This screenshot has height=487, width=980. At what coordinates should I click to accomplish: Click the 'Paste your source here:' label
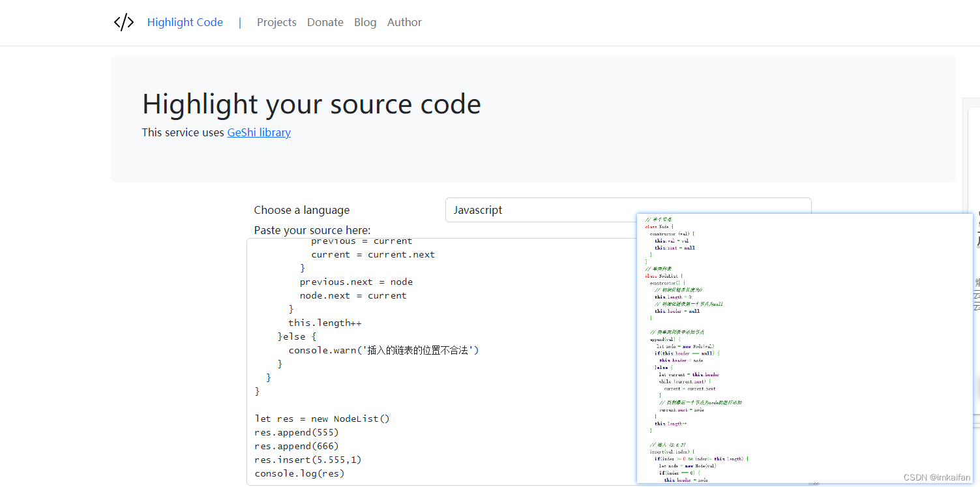(x=312, y=230)
